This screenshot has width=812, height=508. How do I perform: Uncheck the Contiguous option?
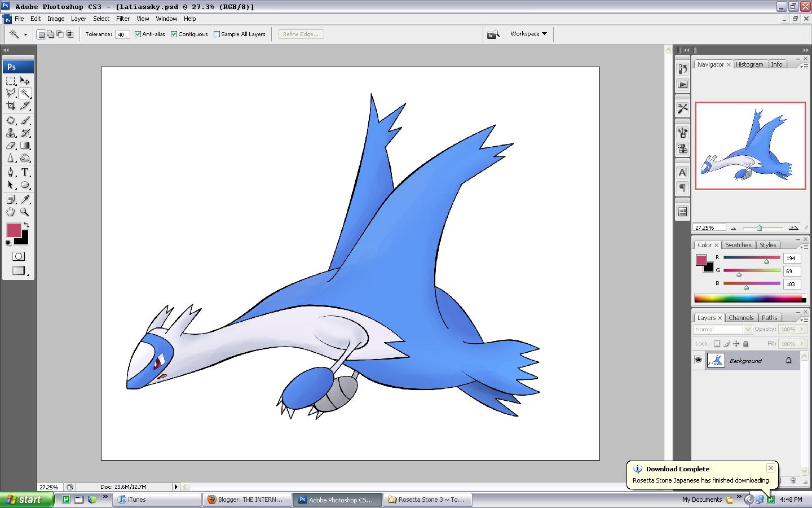pyautogui.click(x=174, y=34)
